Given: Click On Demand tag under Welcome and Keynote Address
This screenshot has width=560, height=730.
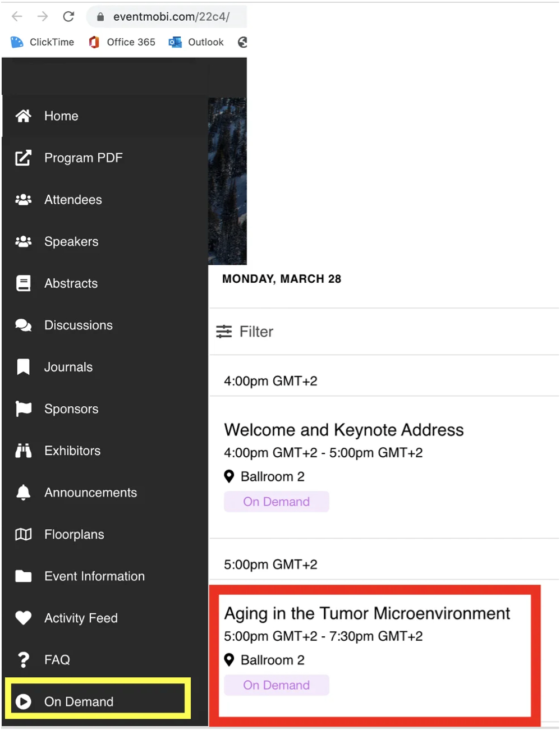Looking at the screenshot, I should [x=276, y=502].
